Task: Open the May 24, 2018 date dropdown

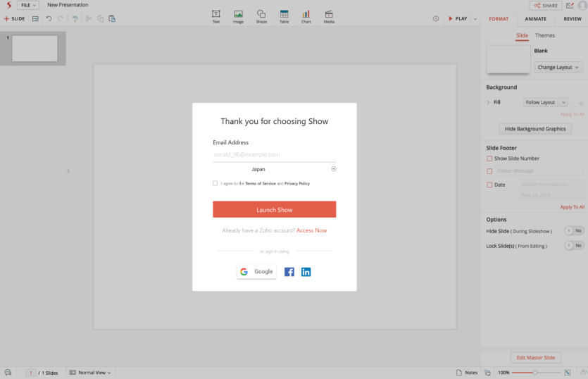Action: (552, 195)
